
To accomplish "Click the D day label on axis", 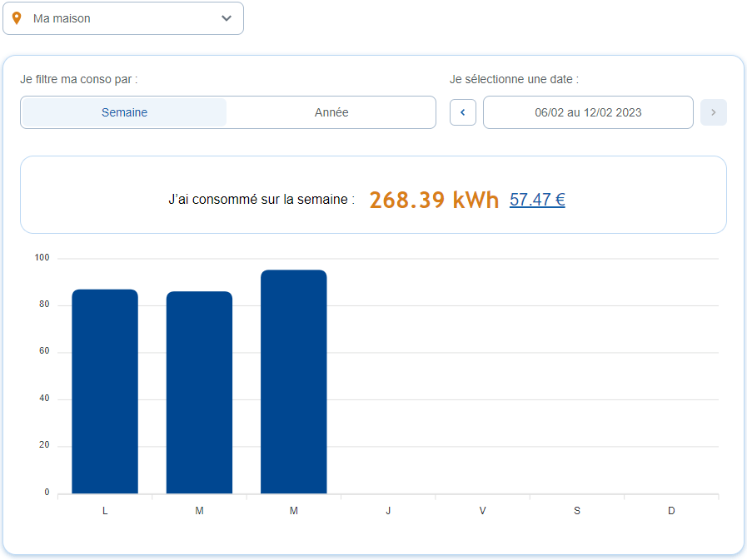I will 671,511.
